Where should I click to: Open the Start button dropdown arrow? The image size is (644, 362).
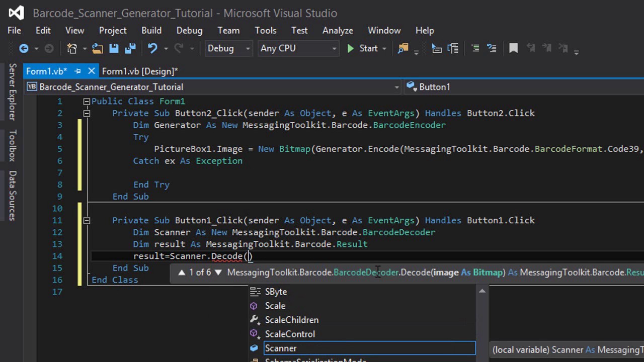tap(384, 49)
